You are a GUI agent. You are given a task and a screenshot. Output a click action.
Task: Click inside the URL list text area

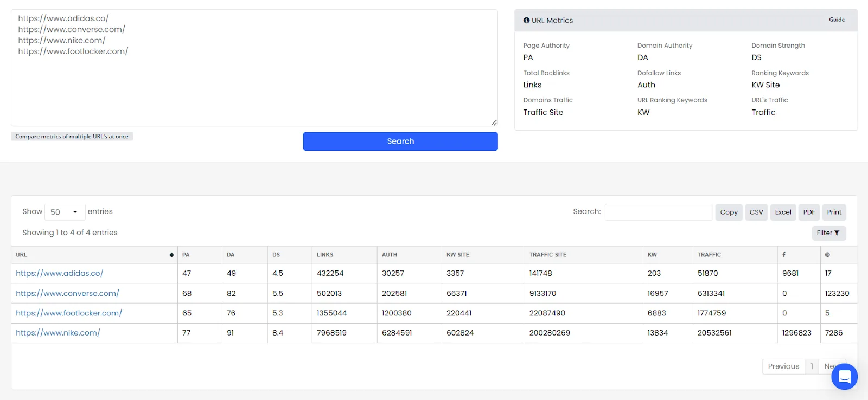coord(254,68)
